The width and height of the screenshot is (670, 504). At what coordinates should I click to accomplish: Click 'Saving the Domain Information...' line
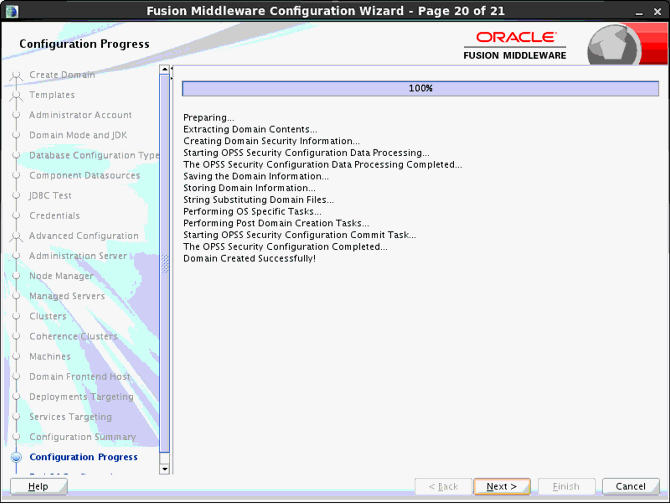point(256,176)
